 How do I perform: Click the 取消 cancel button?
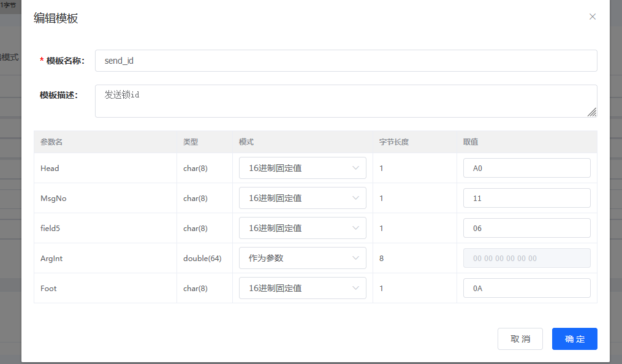(x=520, y=338)
